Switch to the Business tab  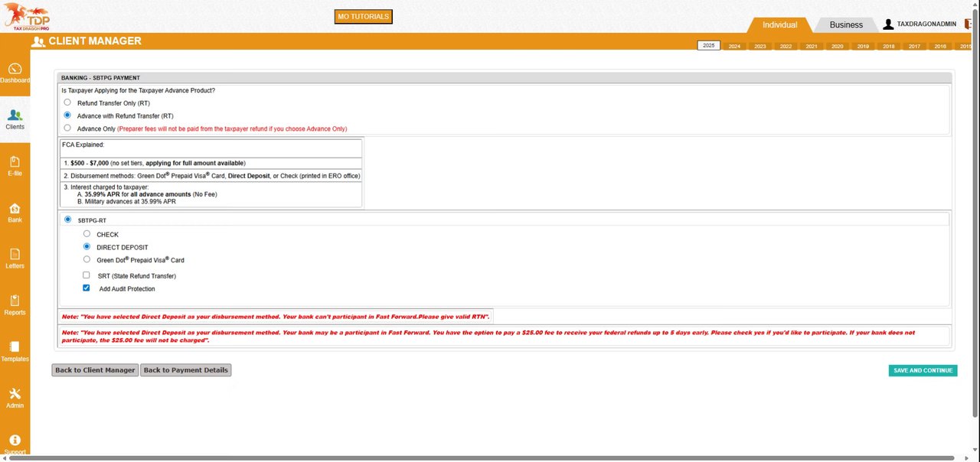coord(846,24)
